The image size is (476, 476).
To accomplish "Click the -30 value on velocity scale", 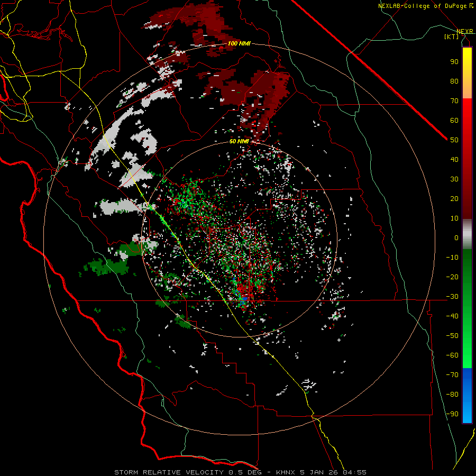I will click(x=452, y=297).
